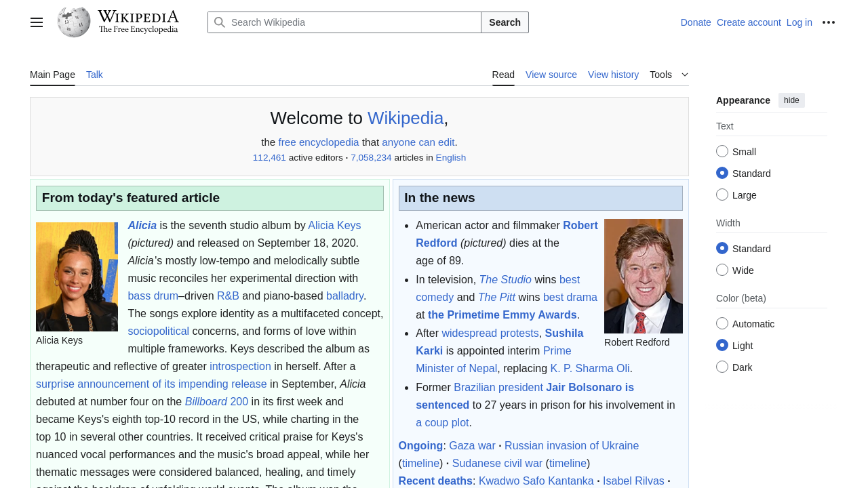Open the View history tab
The width and height of the screenshot is (868, 488).
613,75
